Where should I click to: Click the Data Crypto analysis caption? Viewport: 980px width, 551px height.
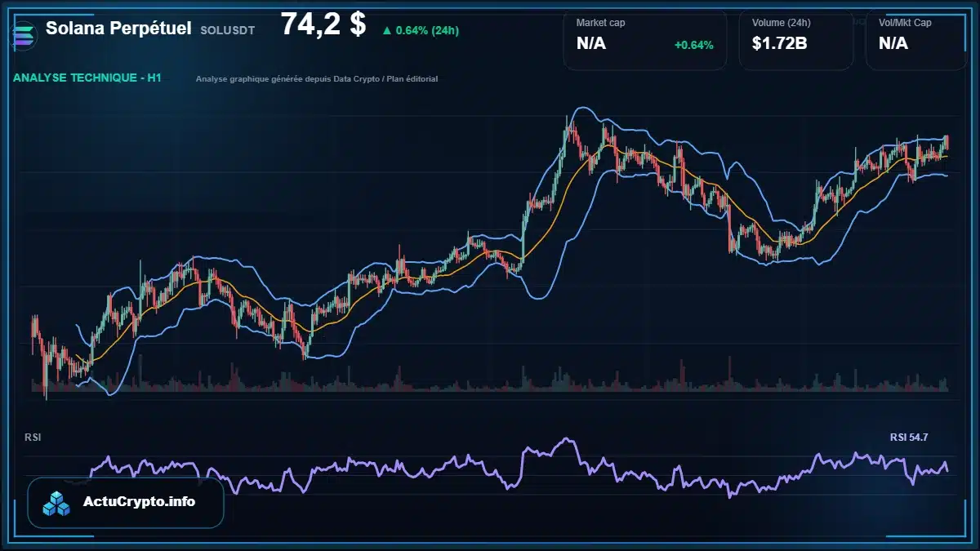click(x=317, y=79)
